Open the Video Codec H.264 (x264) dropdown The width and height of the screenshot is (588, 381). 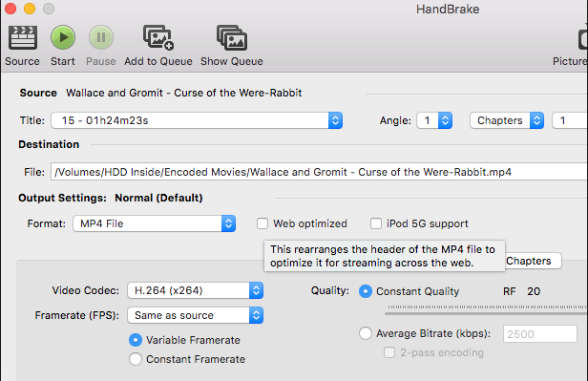click(196, 290)
